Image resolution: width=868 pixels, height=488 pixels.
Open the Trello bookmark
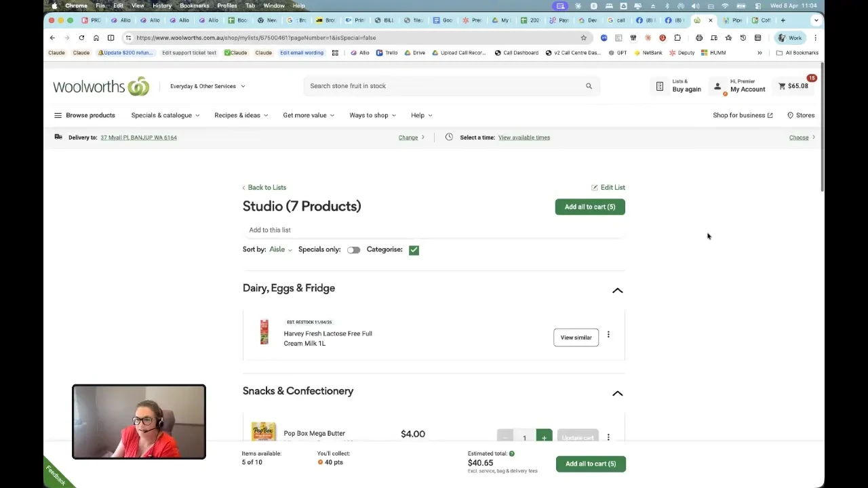pyautogui.click(x=387, y=53)
